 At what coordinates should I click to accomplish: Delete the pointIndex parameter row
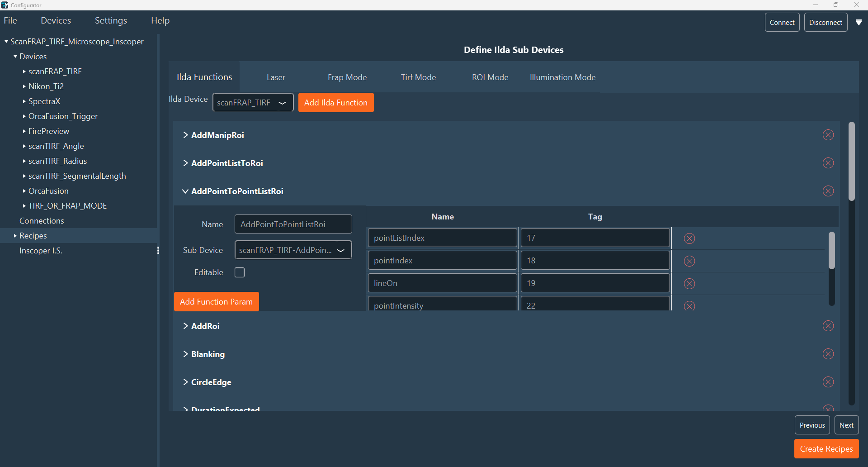[689, 261]
